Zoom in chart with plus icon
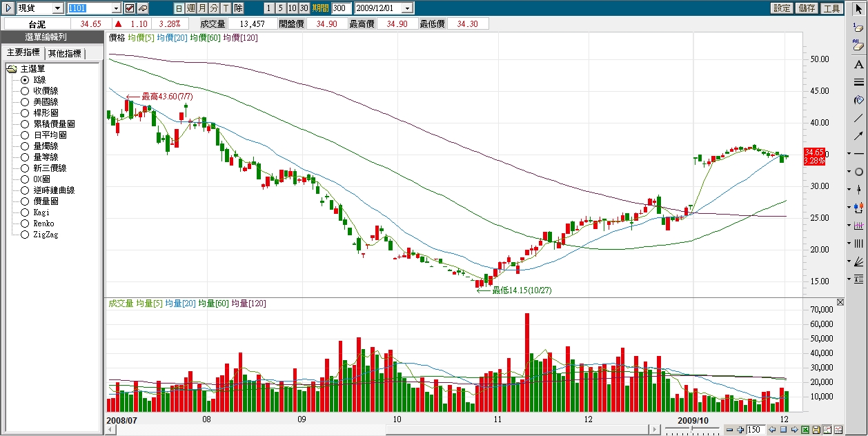 click(x=740, y=430)
